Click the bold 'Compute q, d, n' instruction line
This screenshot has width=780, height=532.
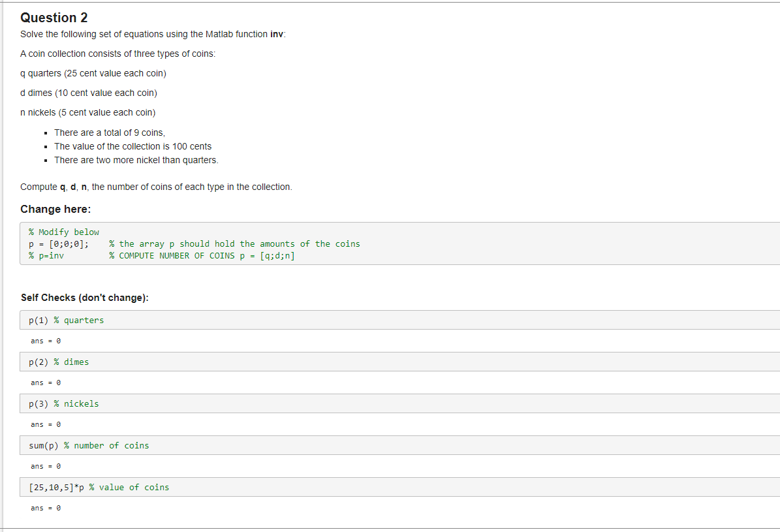click(156, 187)
